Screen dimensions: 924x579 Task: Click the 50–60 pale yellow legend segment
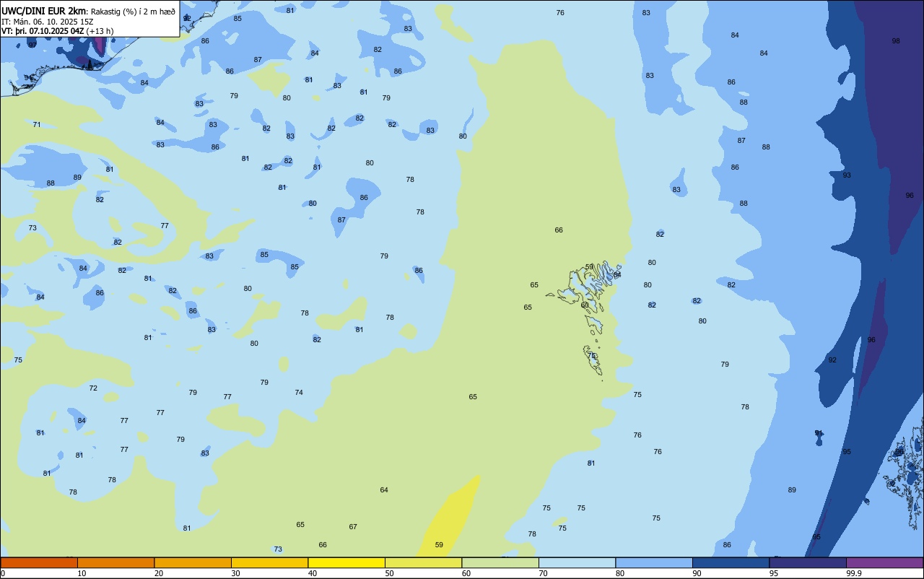(x=423, y=562)
